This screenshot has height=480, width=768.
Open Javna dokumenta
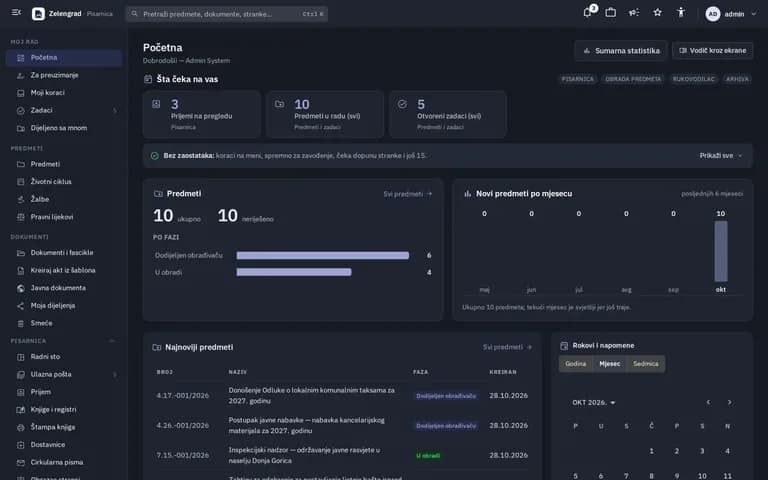64,288
